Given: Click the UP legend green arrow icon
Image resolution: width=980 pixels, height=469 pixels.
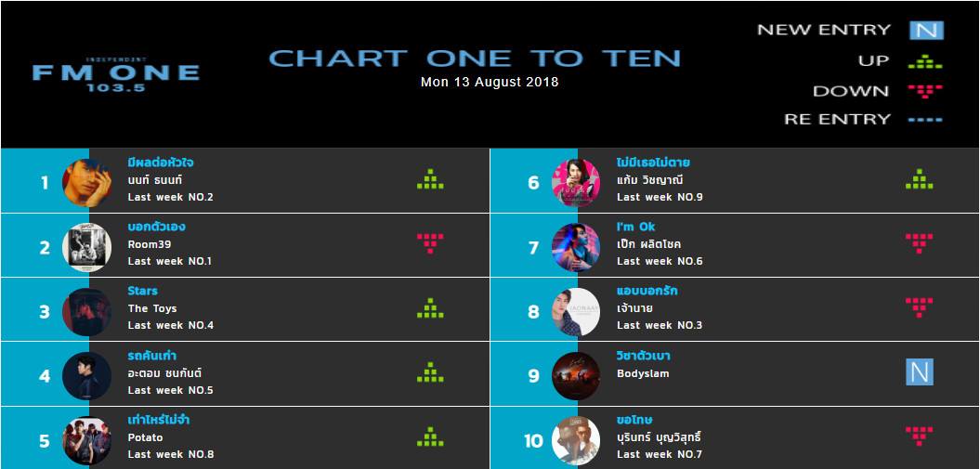Looking at the screenshot, I should point(925,60).
